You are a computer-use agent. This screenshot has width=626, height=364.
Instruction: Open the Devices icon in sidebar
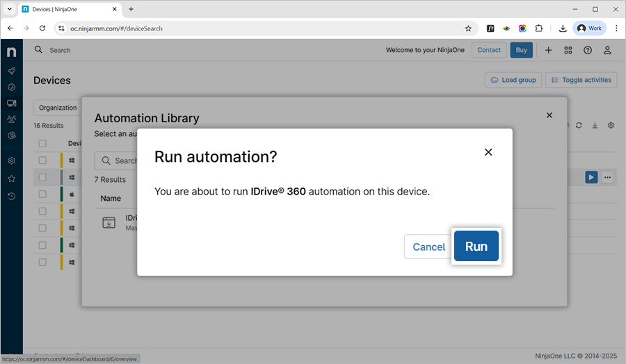pyautogui.click(x=11, y=103)
